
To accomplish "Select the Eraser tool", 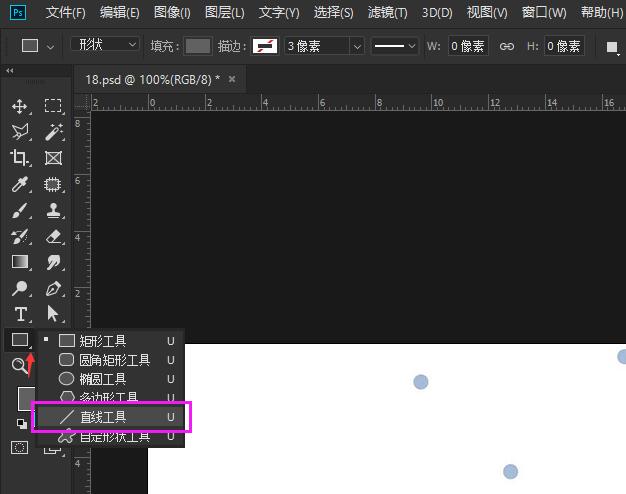I will pos(53,236).
